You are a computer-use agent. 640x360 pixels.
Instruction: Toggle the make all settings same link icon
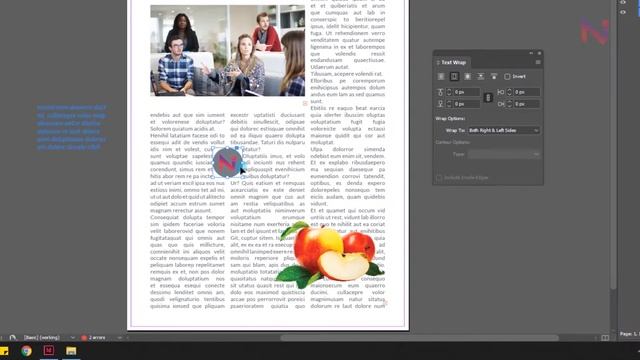[488, 98]
